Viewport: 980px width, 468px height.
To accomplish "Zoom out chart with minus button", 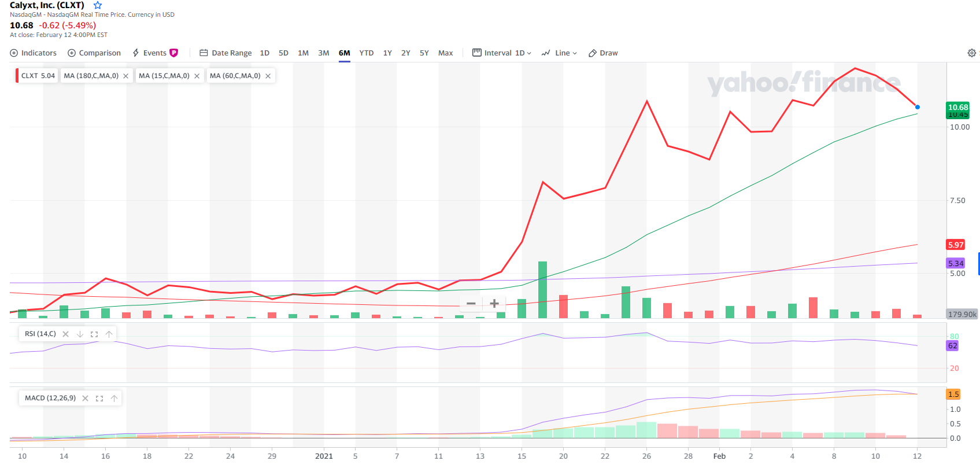I will coord(471,303).
